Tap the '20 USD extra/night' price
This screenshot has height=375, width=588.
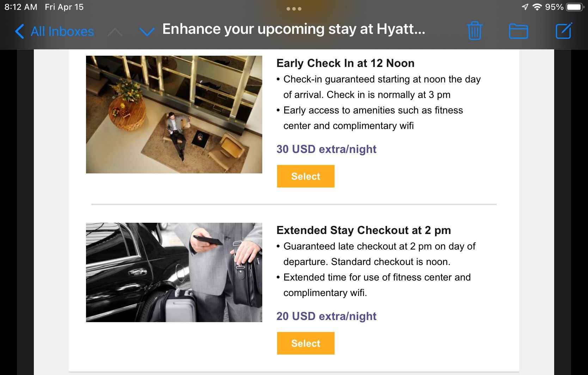[326, 316]
